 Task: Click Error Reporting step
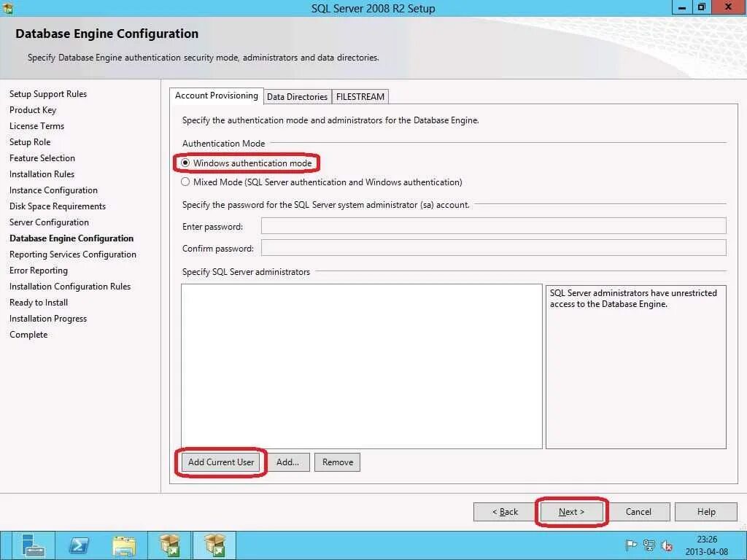(x=39, y=271)
